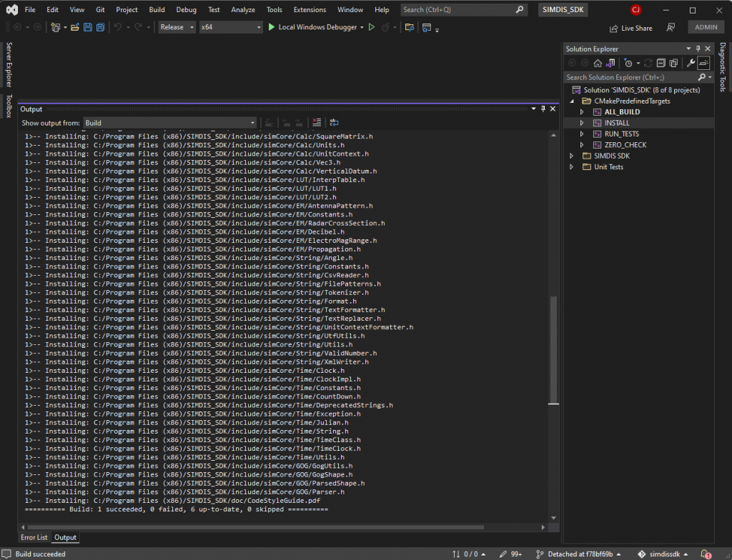Image resolution: width=732 pixels, height=560 pixels.
Task: Collapse All nodes in Solution Explorer
Action: [x=661, y=63]
